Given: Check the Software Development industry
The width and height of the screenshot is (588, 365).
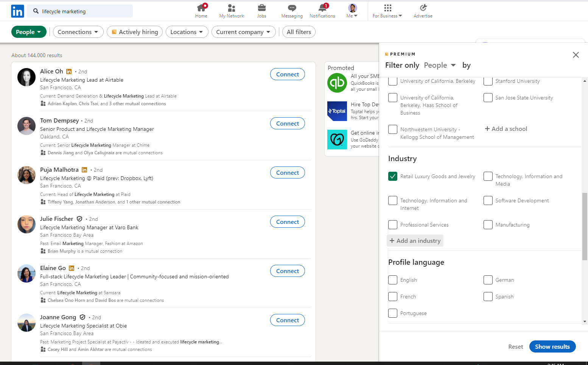Looking at the screenshot, I should (x=488, y=200).
